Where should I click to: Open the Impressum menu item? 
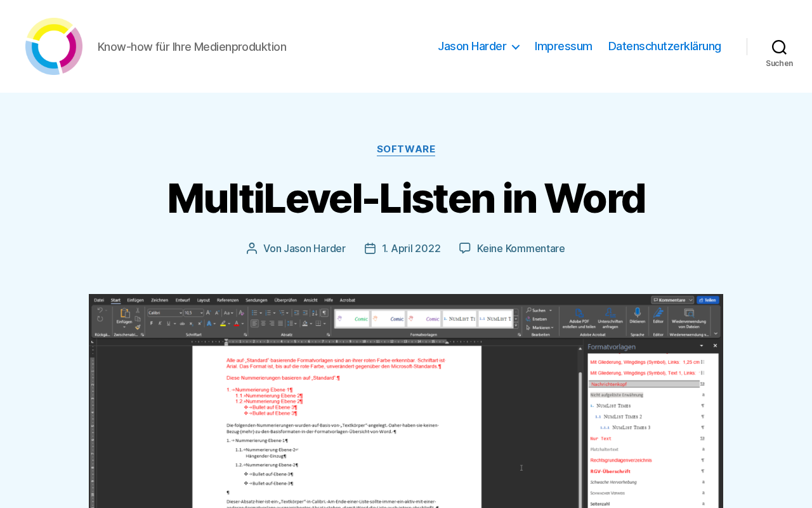click(x=563, y=46)
